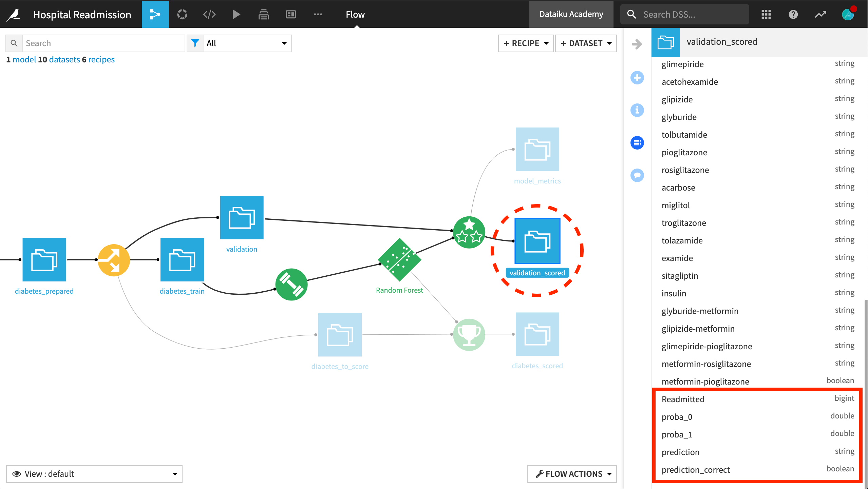Select the proba_1 column row
The image size is (868, 489).
tap(758, 434)
